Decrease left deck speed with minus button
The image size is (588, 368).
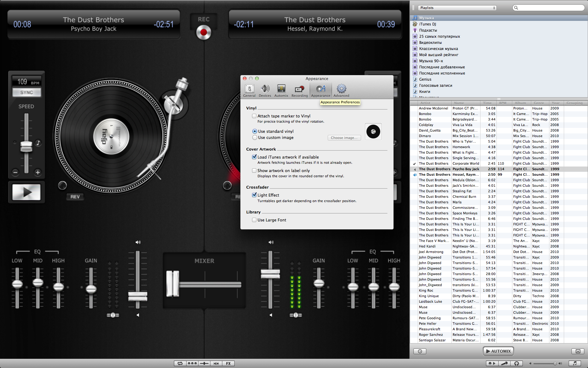pyautogui.click(x=15, y=172)
